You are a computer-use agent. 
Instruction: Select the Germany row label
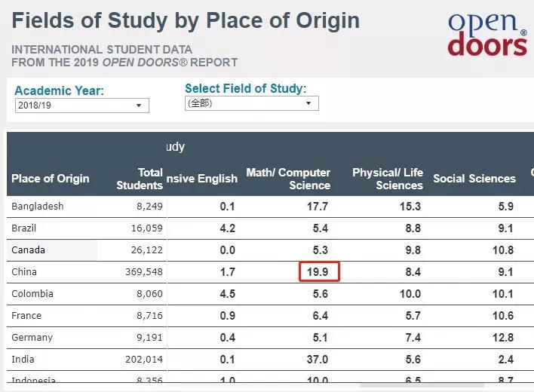32,338
